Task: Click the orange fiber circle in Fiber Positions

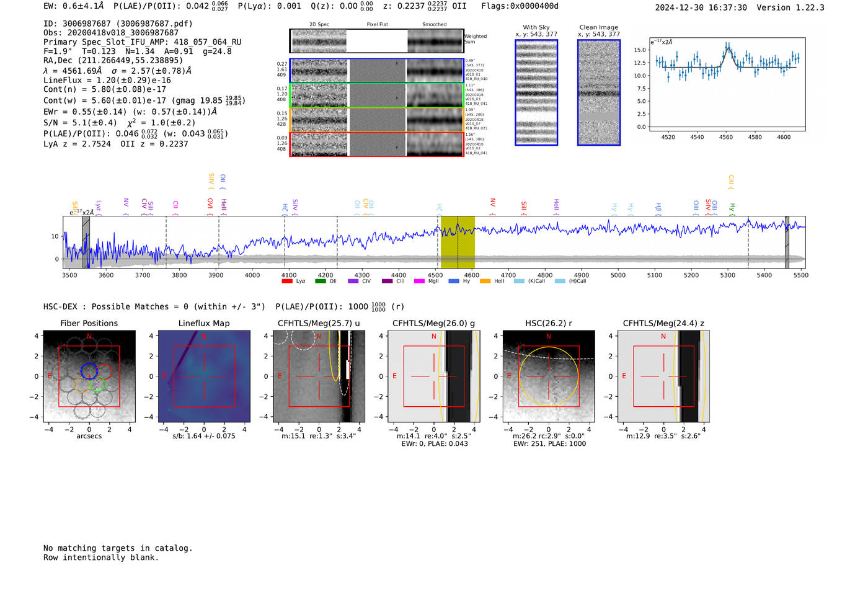Action: click(82, 384)
